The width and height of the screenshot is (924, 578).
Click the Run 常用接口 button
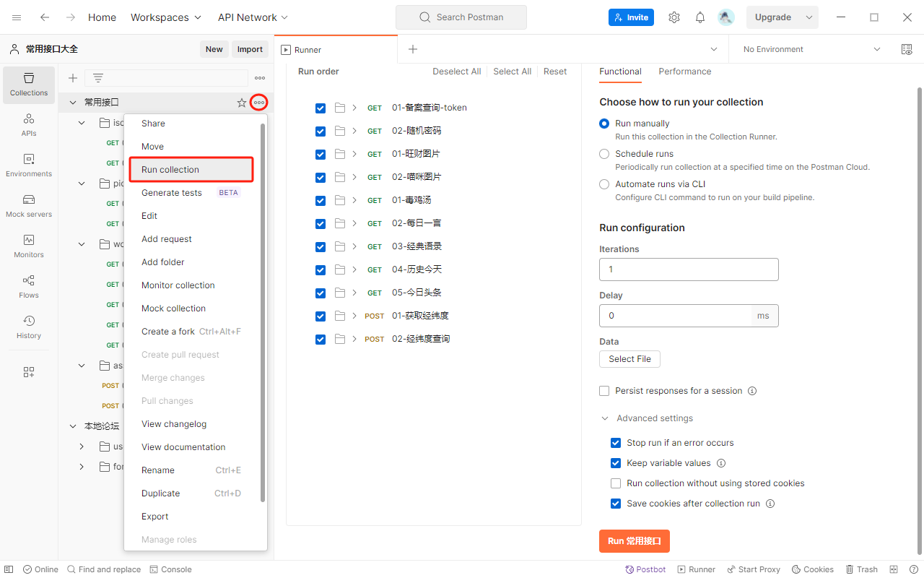coord(635,541)
